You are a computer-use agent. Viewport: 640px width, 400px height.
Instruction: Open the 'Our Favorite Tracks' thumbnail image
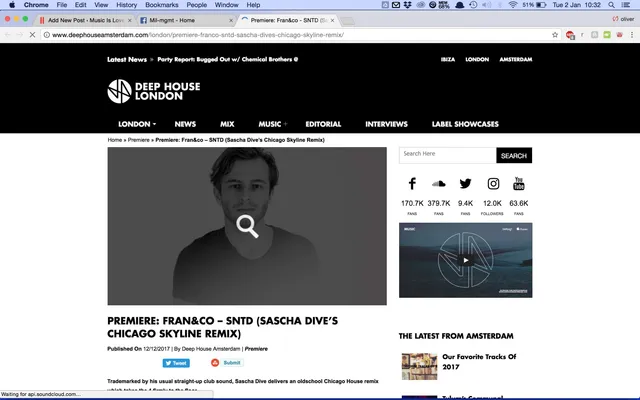(419, 367)
